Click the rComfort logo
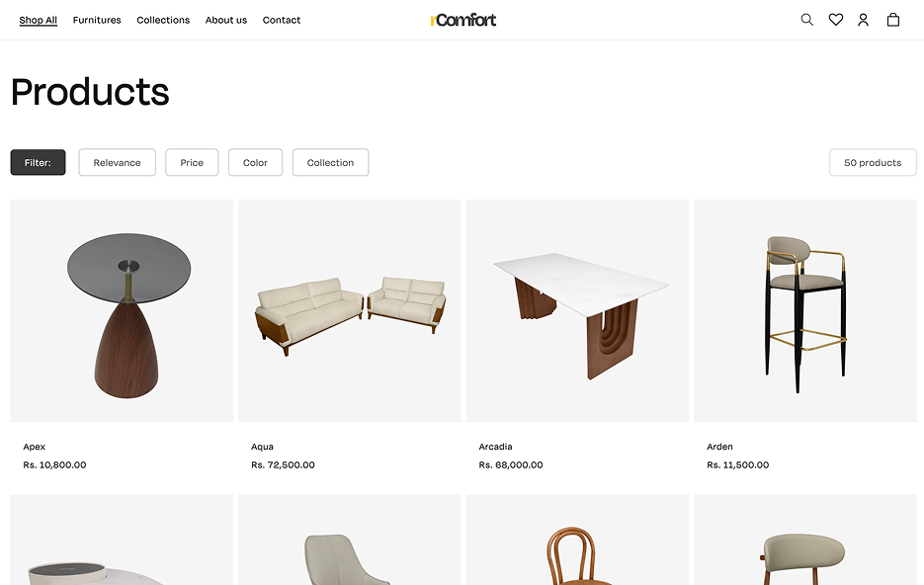Viewport: 924px width, 585px height. 463,20
